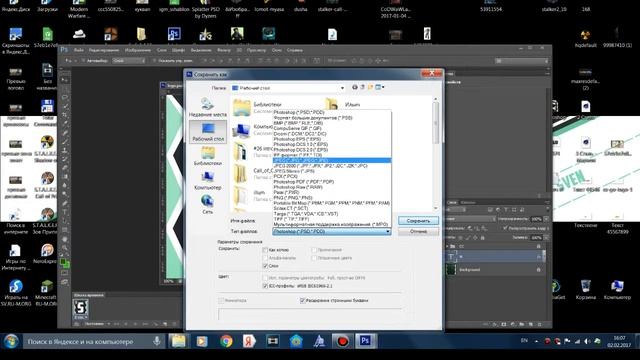Select the Background layer in Layers panel
This screenshot has height=360, width=640.
495,269
